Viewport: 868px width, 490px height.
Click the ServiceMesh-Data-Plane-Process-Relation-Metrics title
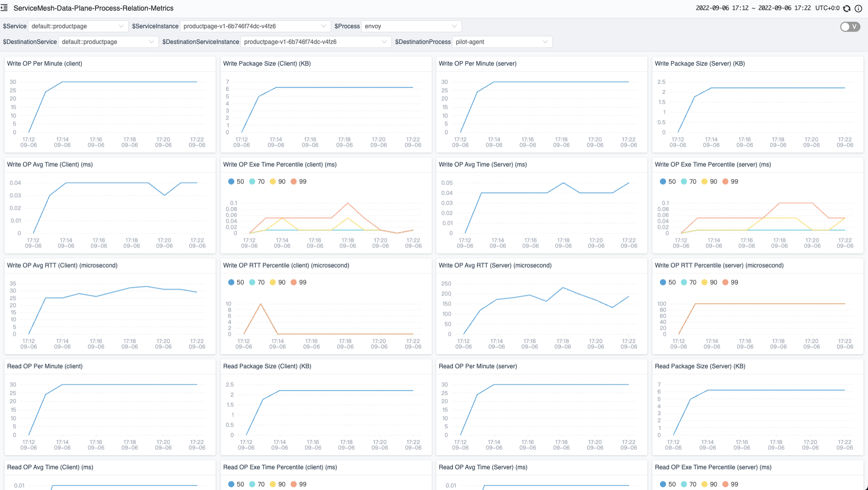(x=93, y=9)
